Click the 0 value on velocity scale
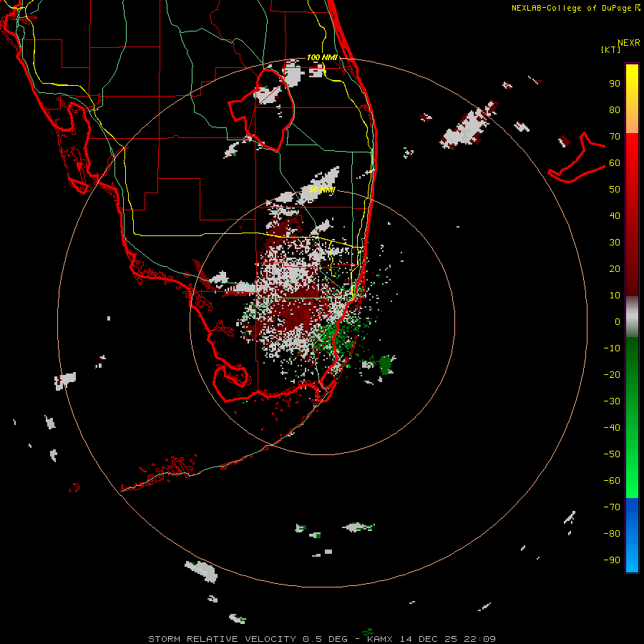Viewport: 644px width, 644px height. tap(618, 322)
